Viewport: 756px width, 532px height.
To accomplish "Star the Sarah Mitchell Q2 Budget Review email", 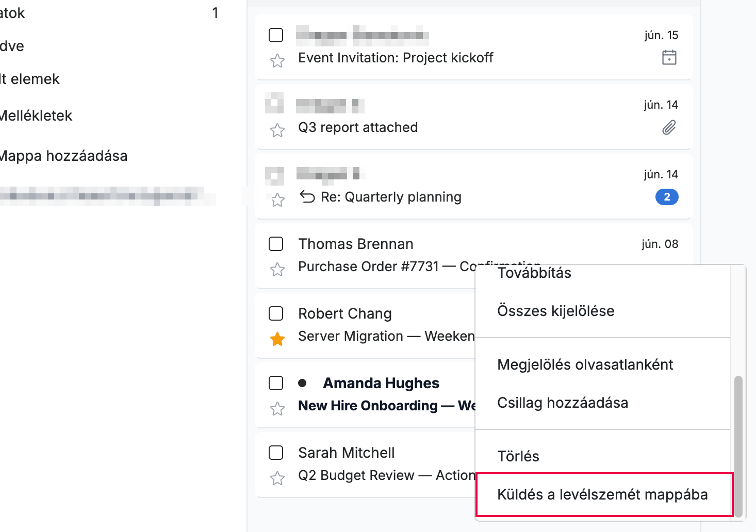I will coord(277,478).
